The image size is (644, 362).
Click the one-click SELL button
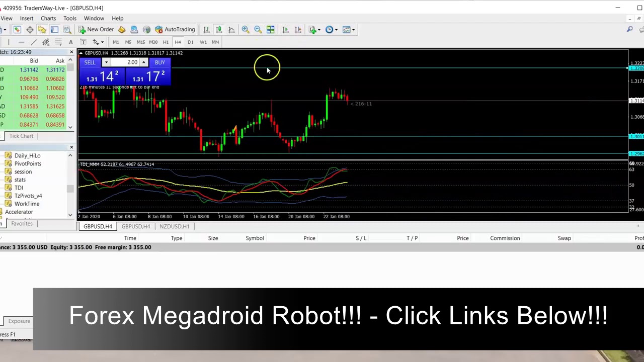coord(90,62)
